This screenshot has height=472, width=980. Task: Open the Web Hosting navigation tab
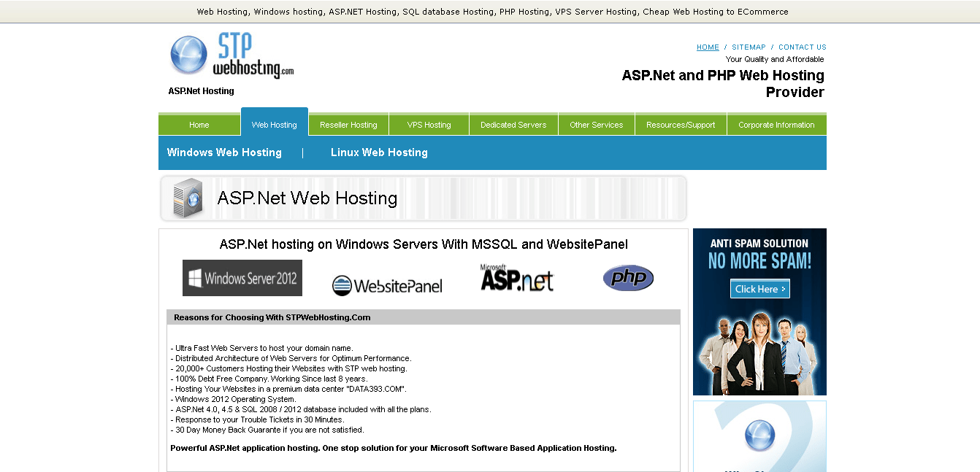275,123
